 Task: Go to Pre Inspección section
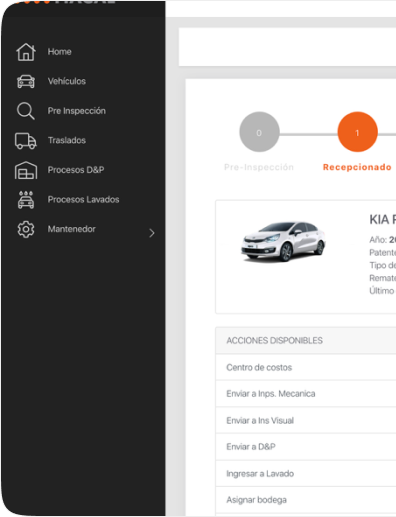click(x=77, y=111)
